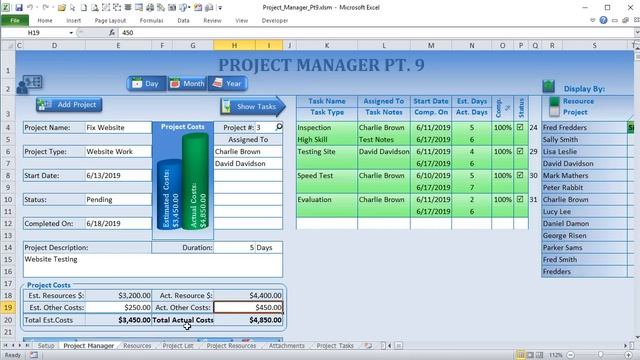640x360 pixels.
Task: Toggle status checkbox for Inspection task
Action: (x=520, y=127)
